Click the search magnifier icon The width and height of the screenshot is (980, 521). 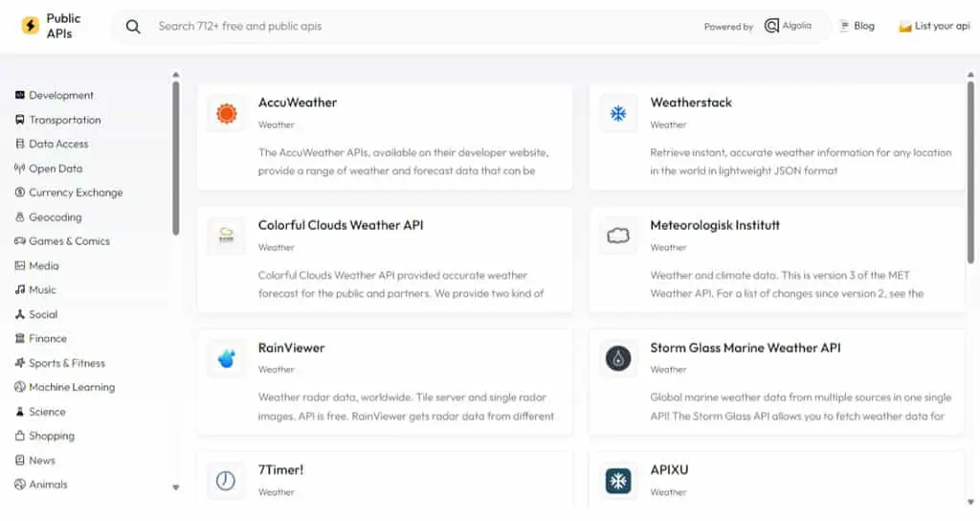click(x=133, y=26)
